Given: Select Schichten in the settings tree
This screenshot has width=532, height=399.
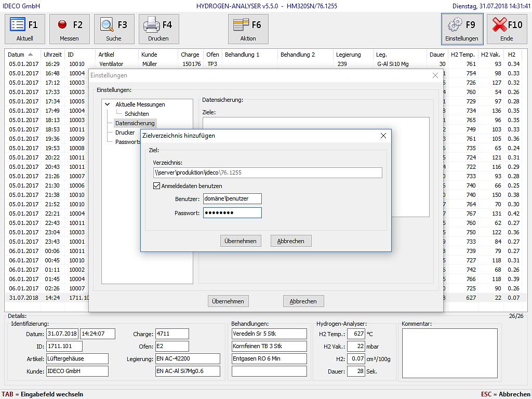Looking at the screenshot, I should (x=137, y=114).
